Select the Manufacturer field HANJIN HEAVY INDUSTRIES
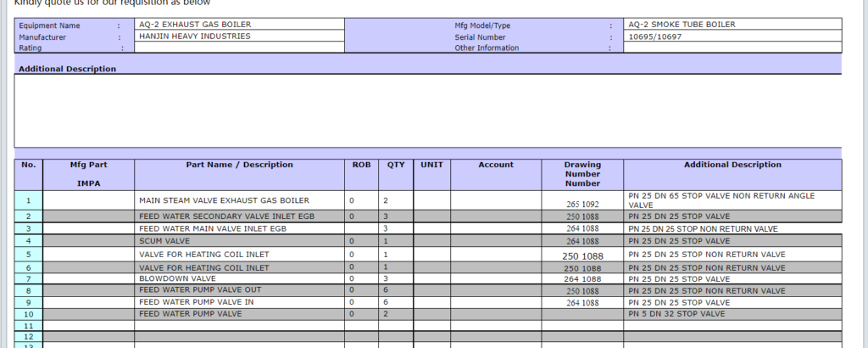This screenshot has height=348, width=868. click(239, 36)
